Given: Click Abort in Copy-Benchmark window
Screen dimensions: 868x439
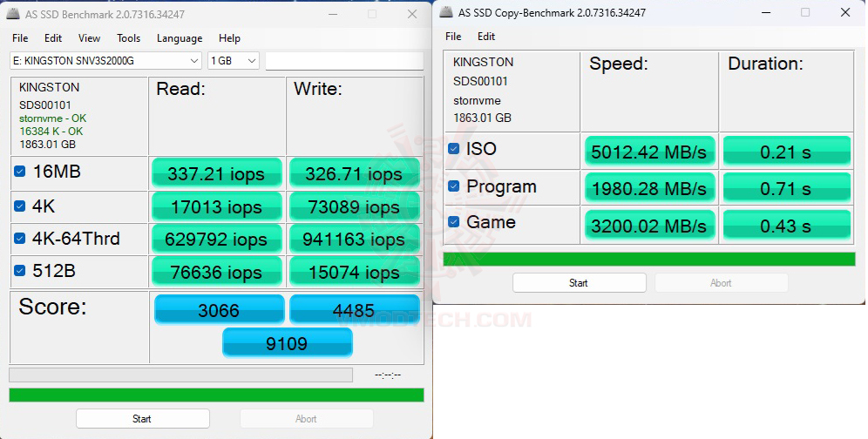Looking at the screenshot, I should [721, 283].
